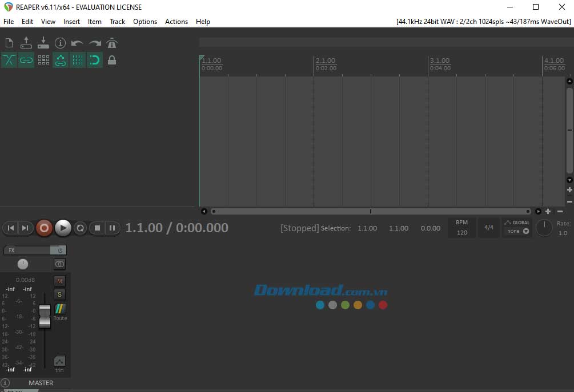Screen dimensions: 574x392
Task: Click the undo arrow icon
Action: [77, 43]
